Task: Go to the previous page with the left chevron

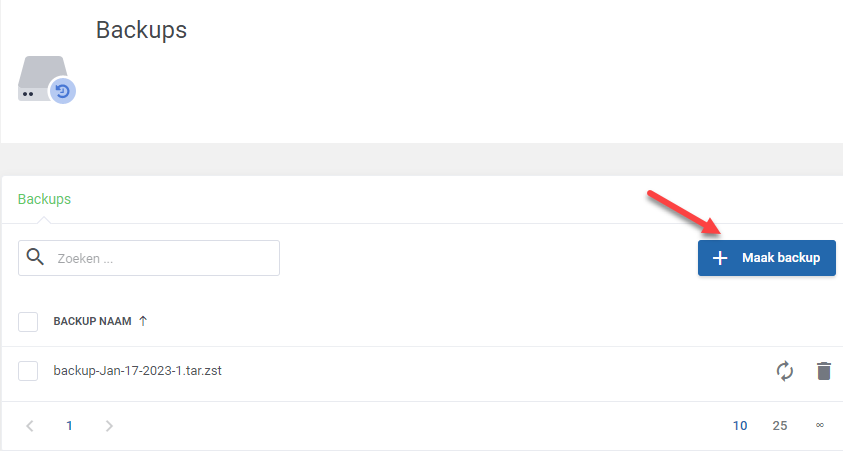Action: (30, 426)
